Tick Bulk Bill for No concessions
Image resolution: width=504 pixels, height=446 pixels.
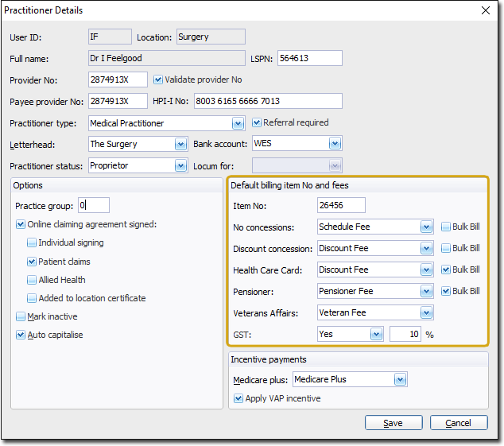[x=445, y=227]
